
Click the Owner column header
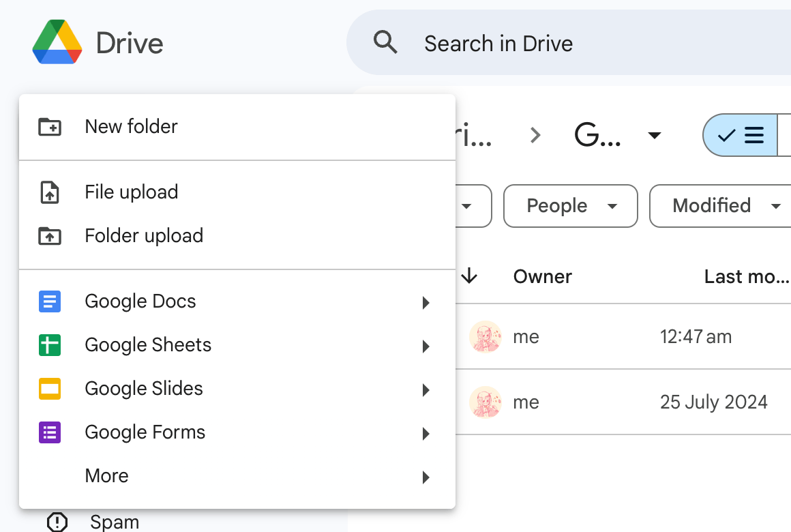tap(542, 277)
